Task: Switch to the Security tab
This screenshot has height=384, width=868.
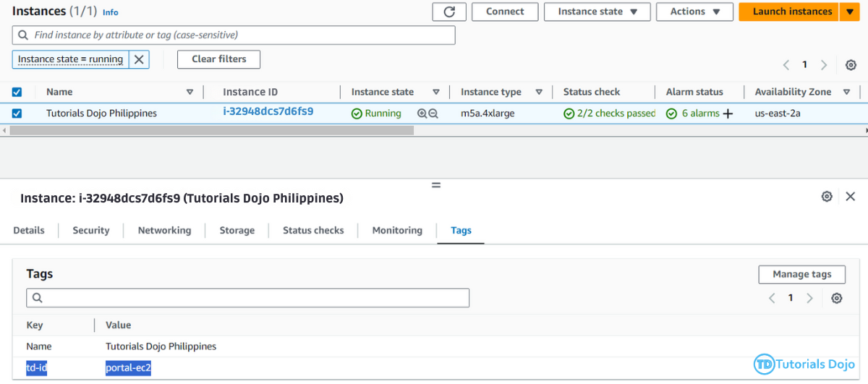Action: point(91,231)
